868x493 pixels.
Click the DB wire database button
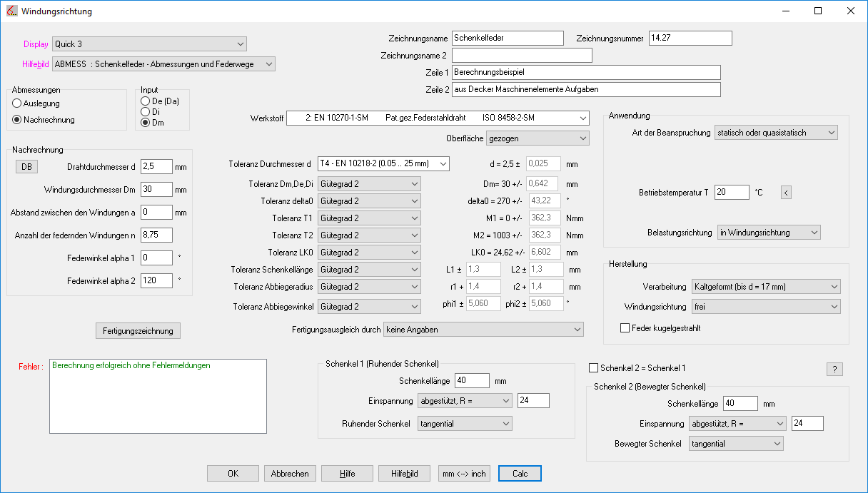tap(26, 166)
